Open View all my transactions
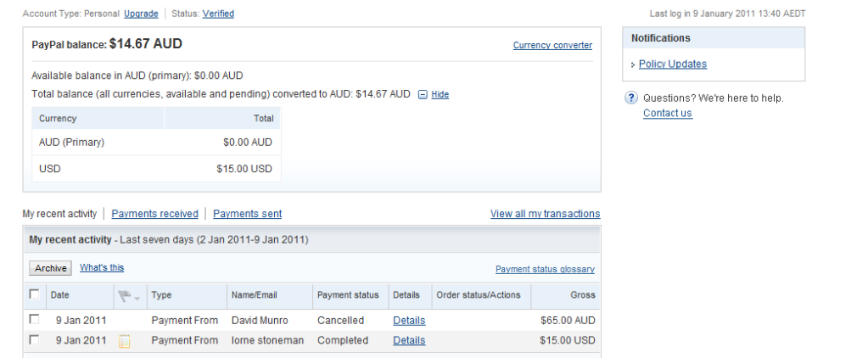Viewport: 868px width, 358px height. click(x=546, y=214)
